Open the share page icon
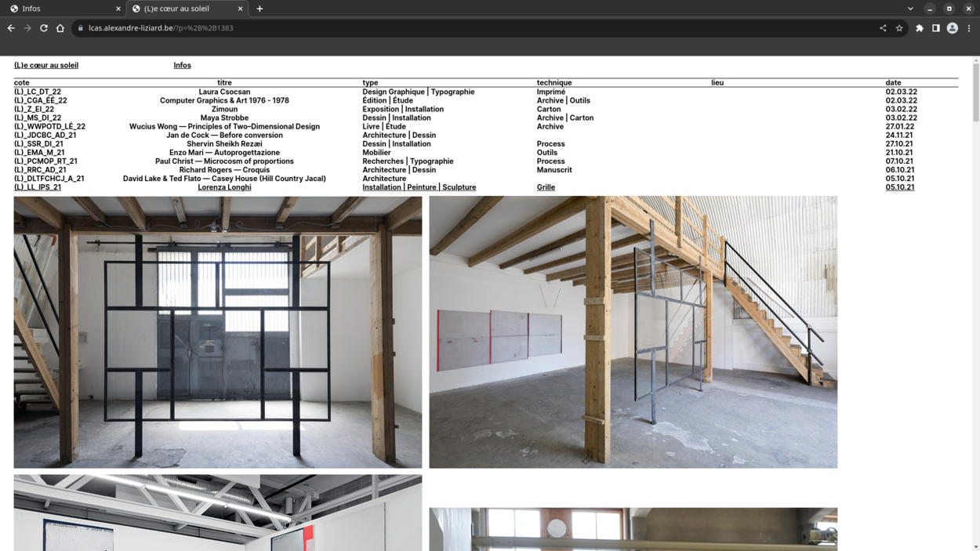Viewport: 980px width, 551px height. pyautogui.click(x=883, y=28)
